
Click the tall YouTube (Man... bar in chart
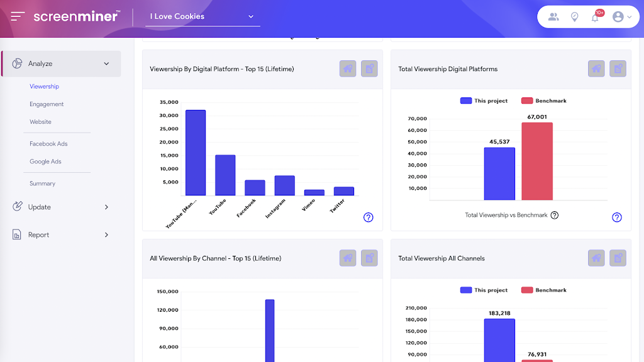pyautogui.click(x=196, y=153)
